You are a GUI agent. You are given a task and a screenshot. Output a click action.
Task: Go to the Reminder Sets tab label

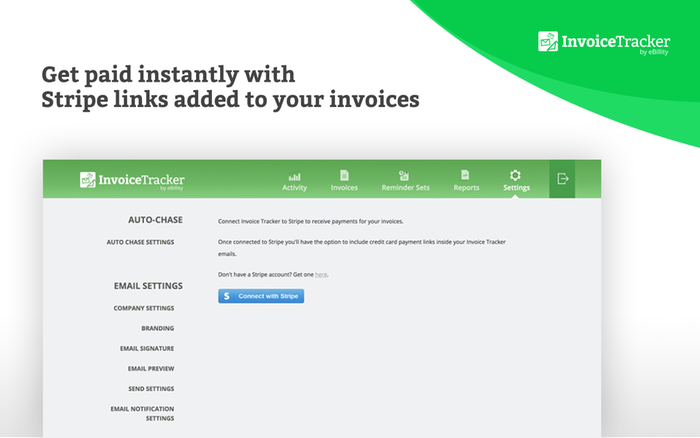point(405,188)
